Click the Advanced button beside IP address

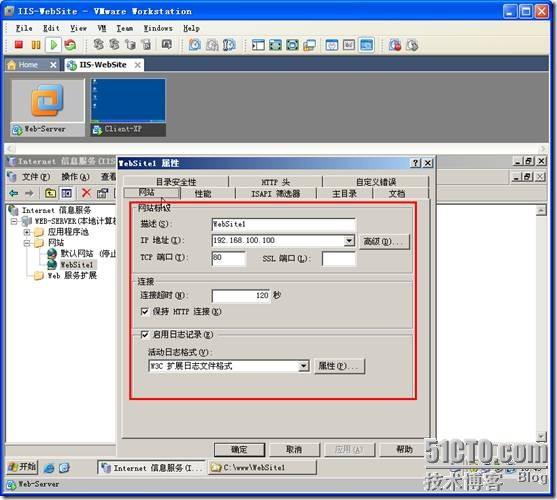[384, 241]
